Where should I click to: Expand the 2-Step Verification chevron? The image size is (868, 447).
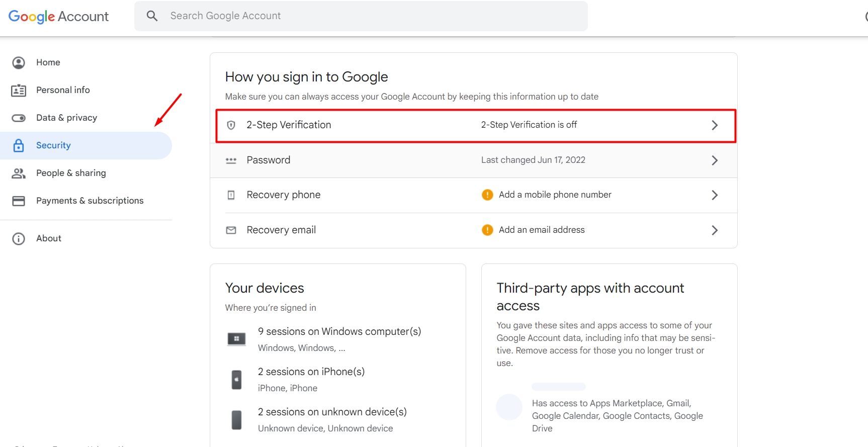[x=715, y=125]
